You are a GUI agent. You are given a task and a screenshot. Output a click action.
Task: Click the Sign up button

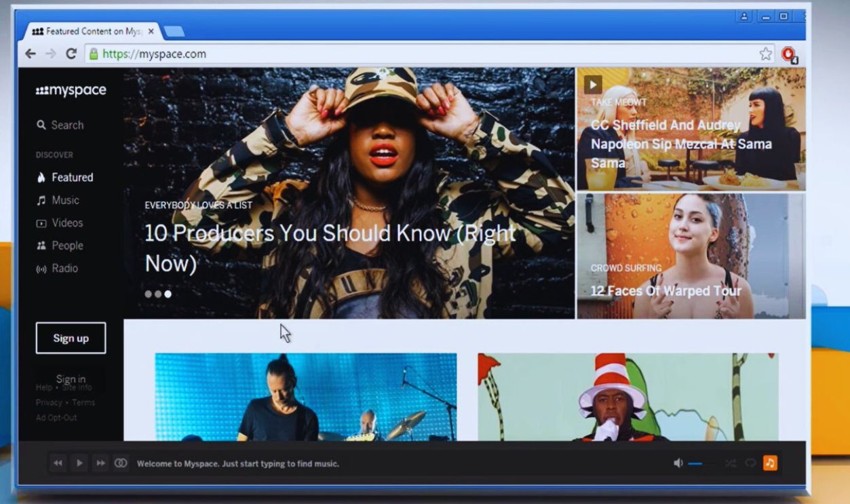click(x=71, y=337)
